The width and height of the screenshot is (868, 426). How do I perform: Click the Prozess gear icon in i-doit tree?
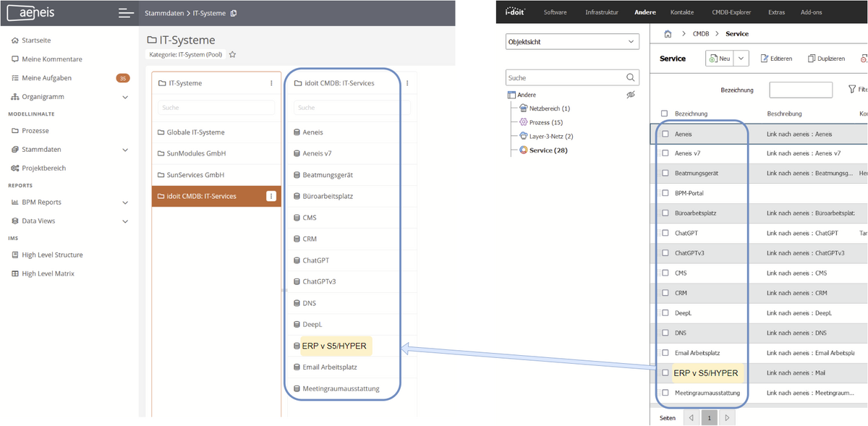pyautogui.click(x=524, y=122)
